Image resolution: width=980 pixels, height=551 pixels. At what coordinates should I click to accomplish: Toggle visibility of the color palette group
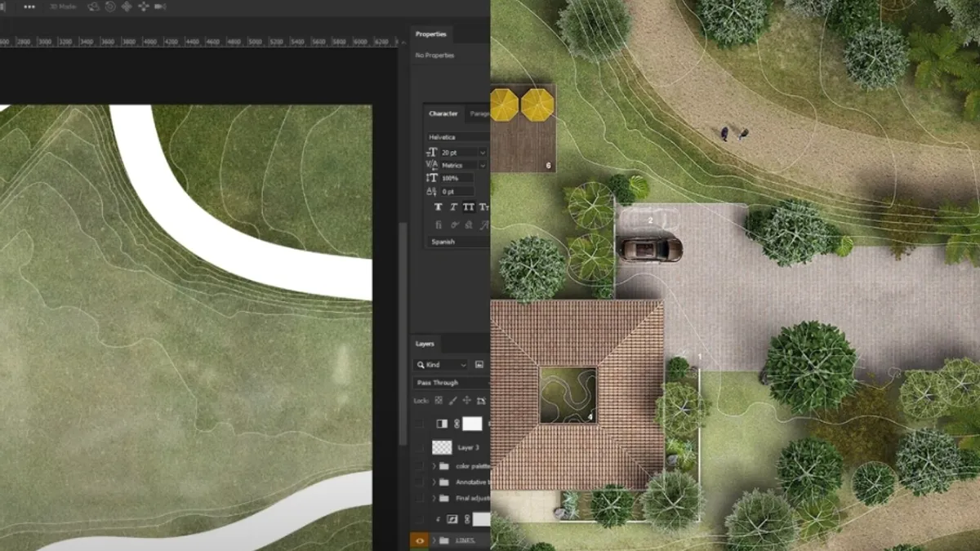(x=418, y=466)
